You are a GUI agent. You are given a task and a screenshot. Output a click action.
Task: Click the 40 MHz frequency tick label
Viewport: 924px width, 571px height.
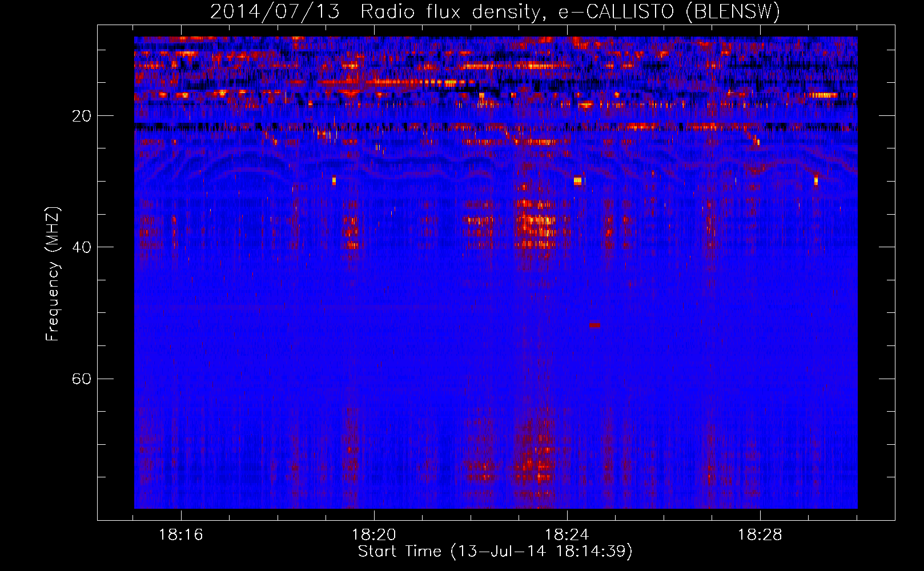(x=81, y=247)
